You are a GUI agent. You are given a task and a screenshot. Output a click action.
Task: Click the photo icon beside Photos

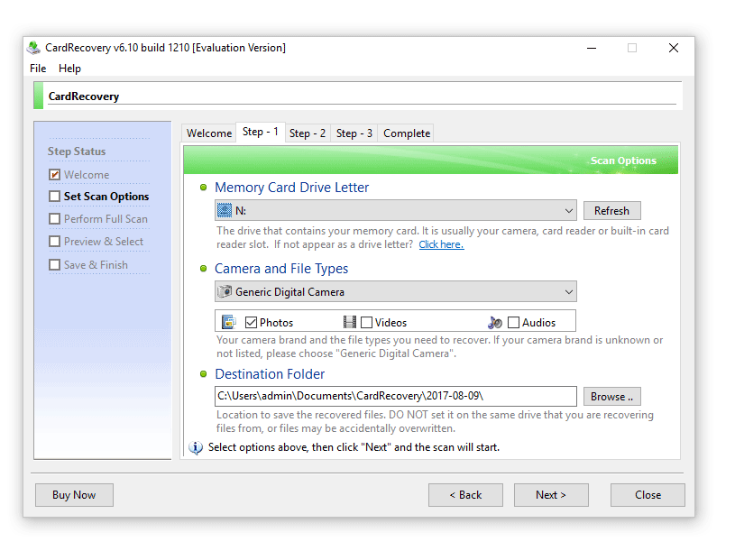228,322
